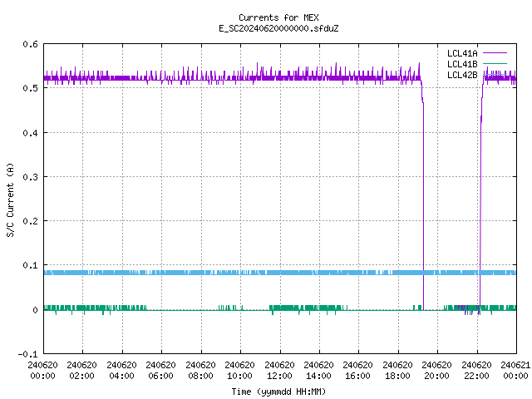Click the blue LCL42B trace at 10:00

(x=240, y=273)
